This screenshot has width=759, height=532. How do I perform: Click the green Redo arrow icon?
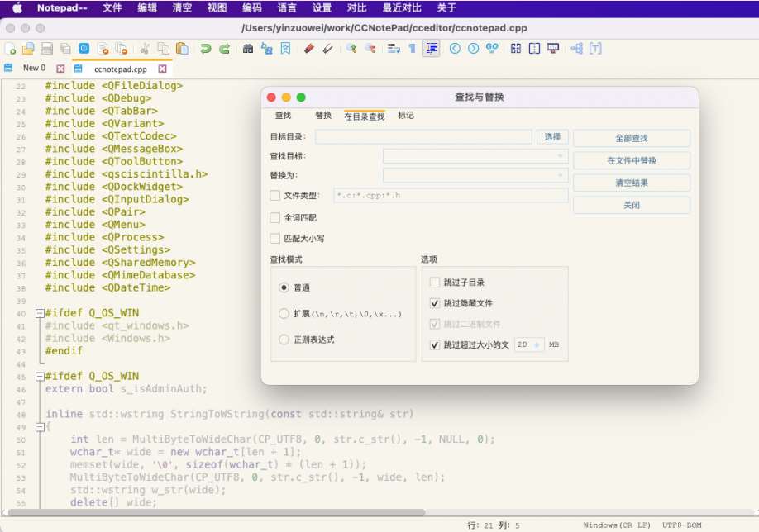225,49
